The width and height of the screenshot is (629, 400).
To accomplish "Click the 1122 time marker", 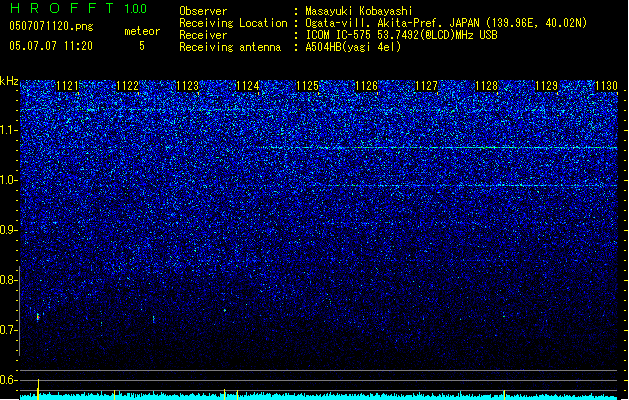I will click(127, 86).
